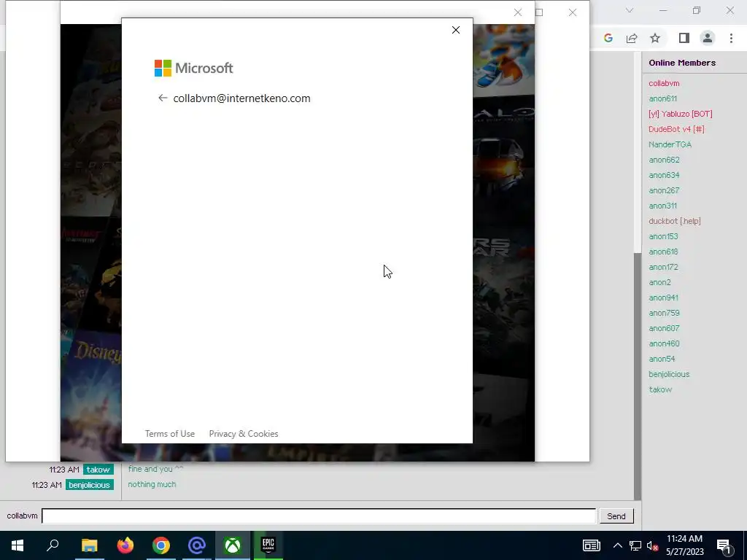
Task: Open Privacy & Cookies link
Action: coord(244,434)
